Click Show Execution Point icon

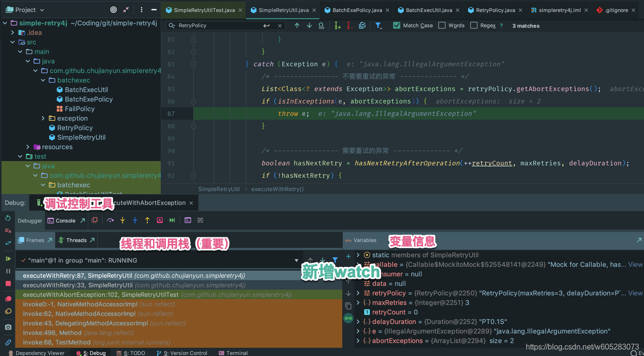tap(94, 220)
